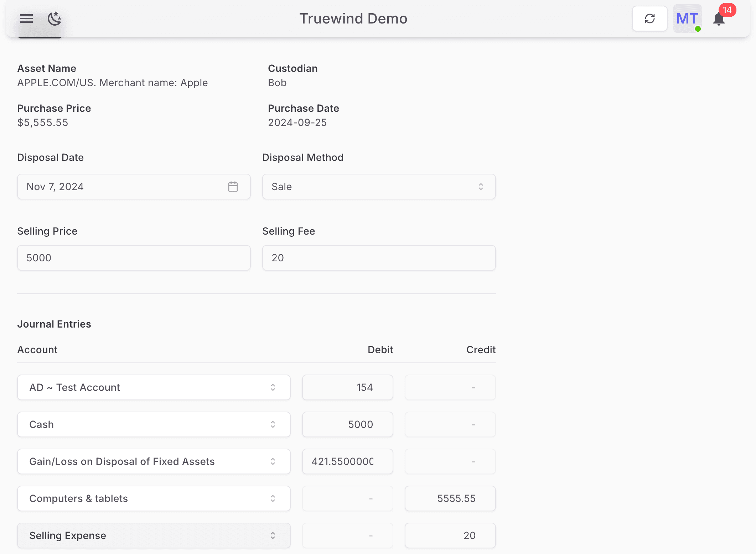This screenshot has height=554, width=756.
Task: Click the Truewind Demo title
Action: click(x=353, y=19)
